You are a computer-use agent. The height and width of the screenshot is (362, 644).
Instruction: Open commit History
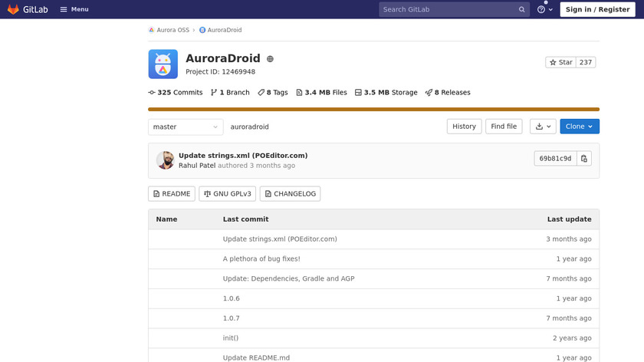point(464,127)
